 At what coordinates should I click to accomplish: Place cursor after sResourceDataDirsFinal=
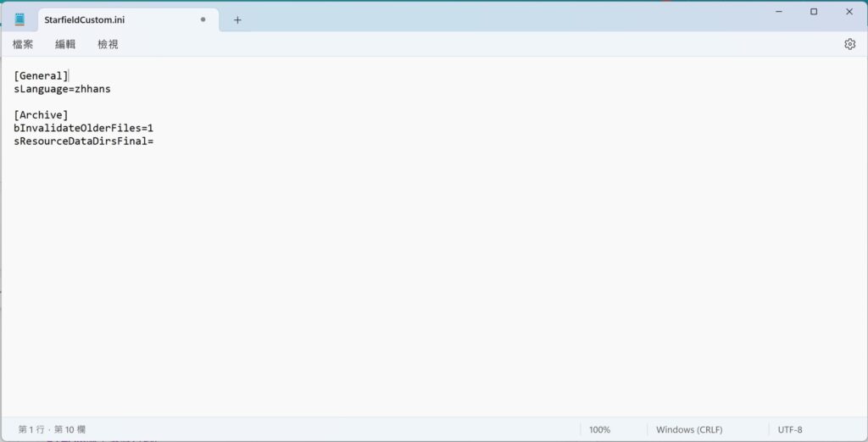(x=154, y=141)
